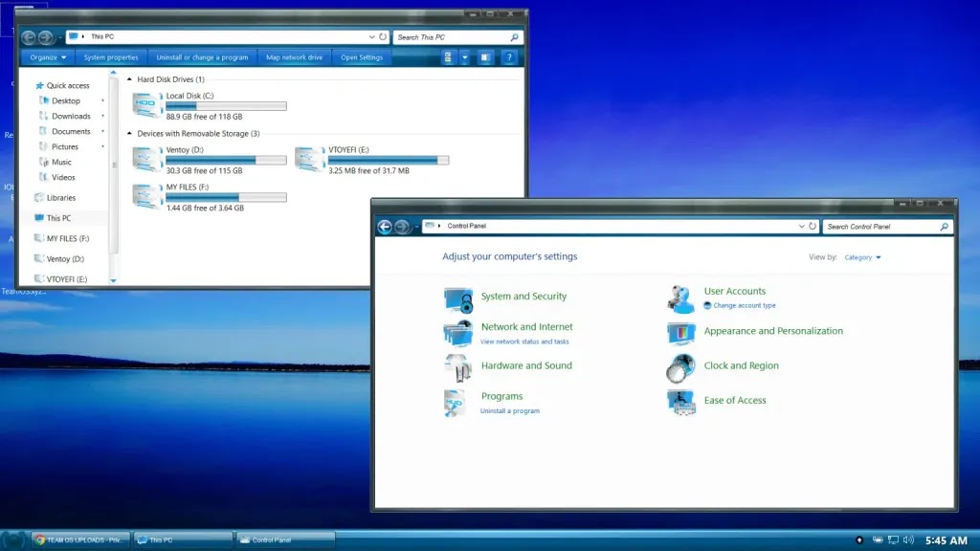Click network icon in system tray
Viewport: 980px width, 551px height.
click(x=893, y=540)
